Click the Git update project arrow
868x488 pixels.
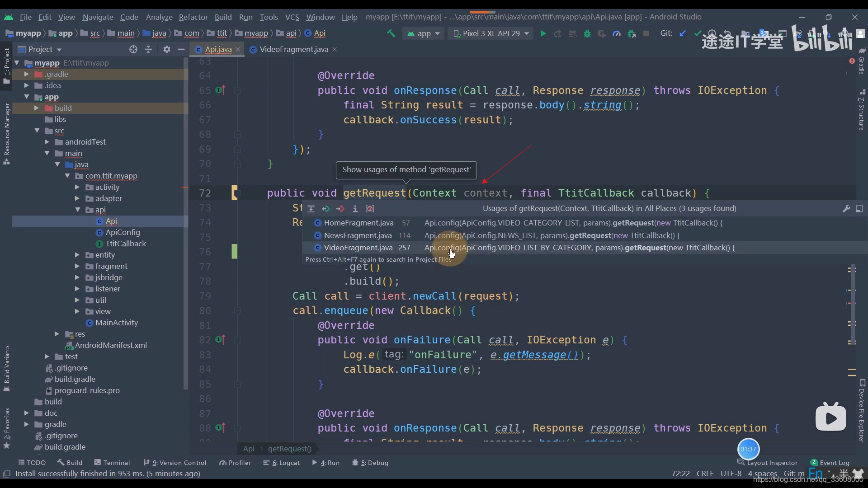click(683, 33)
